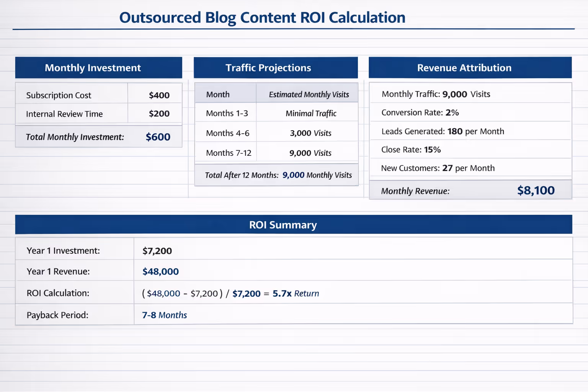Select the $7,200 Year 1 investment value
Screen dimensions: 588x392
pyautogui.click(x=157, y=251)
